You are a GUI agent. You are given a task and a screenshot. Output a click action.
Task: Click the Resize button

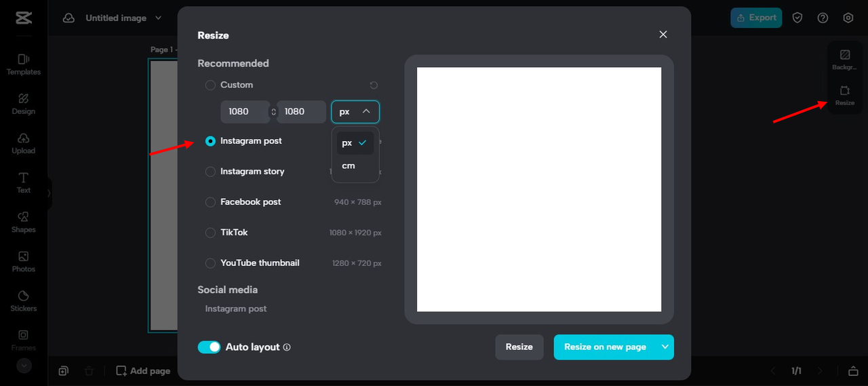[519, 347]
